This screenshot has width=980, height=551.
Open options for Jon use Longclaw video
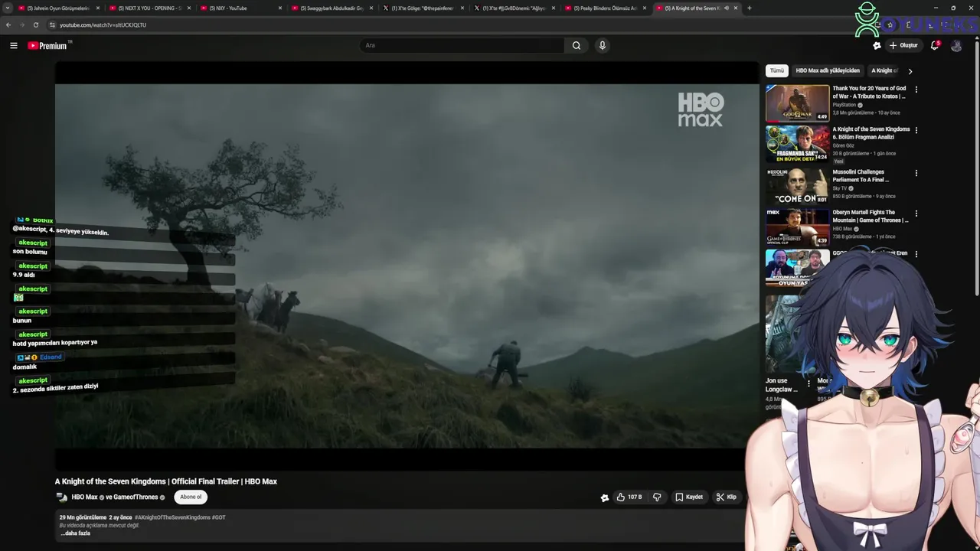[x=808, y=384]
